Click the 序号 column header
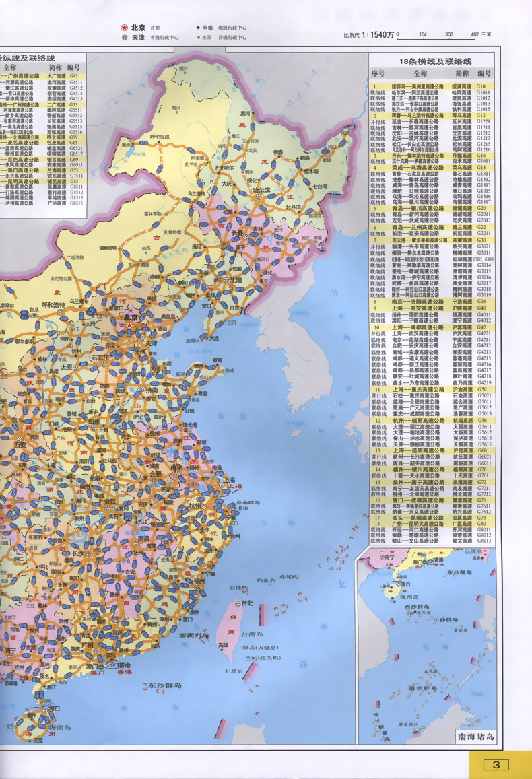The height and width of the screenshot is (779, 532). (x=378, y=73)
